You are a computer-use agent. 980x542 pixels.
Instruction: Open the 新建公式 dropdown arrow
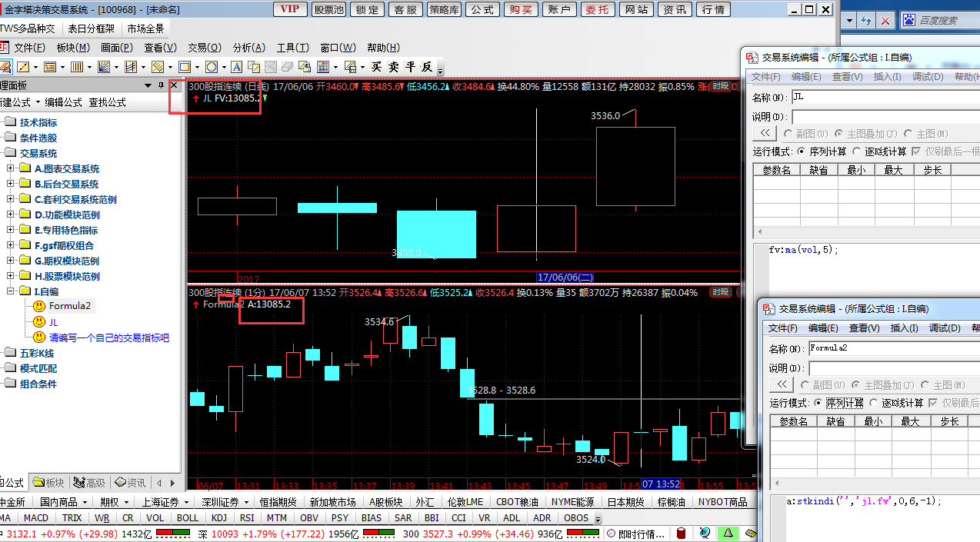[x=36, y=102]
